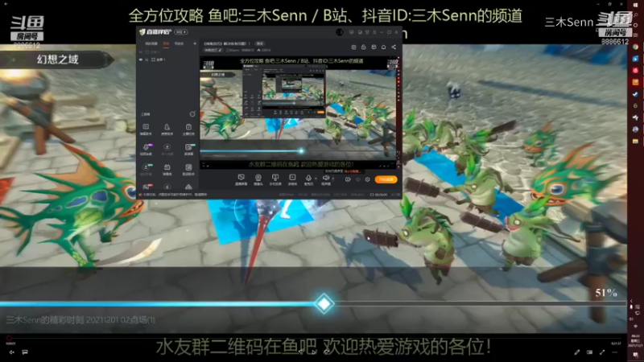This screenshot has width=644, height=362.
Task: Click the diamond handle on loading progress bar
Action: (x=324, y=304)
